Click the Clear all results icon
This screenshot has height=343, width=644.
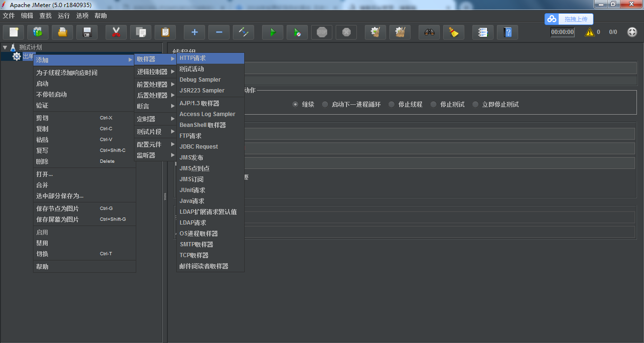point(400,32)
